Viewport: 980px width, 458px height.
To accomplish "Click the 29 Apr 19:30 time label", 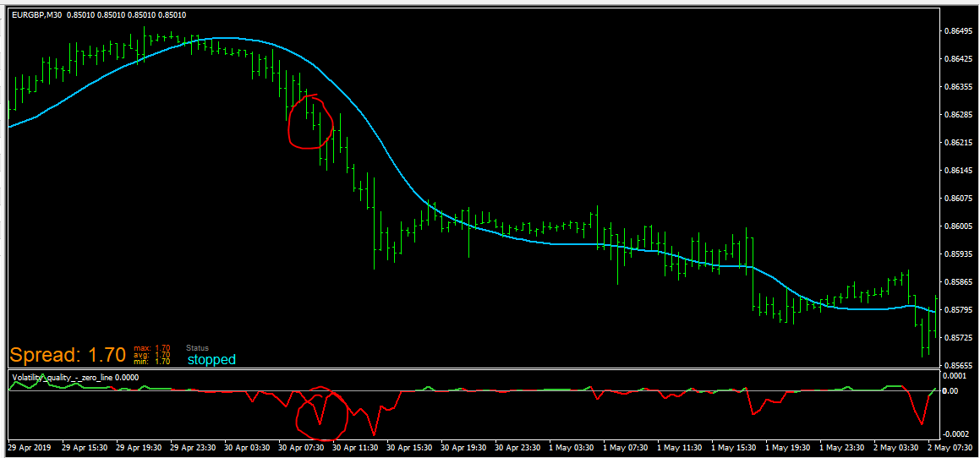I will click(140, 448).
